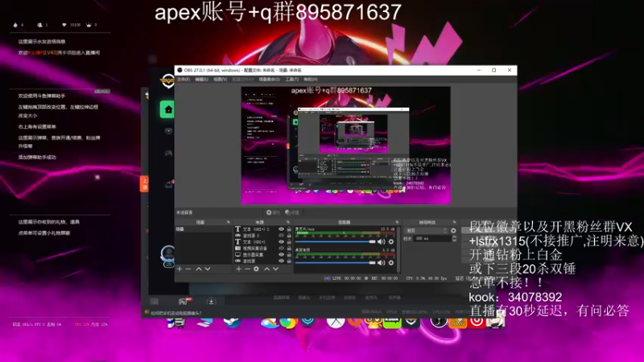
Task: Click the transition duration stepper arrows
Action: (x=454, y=238)
